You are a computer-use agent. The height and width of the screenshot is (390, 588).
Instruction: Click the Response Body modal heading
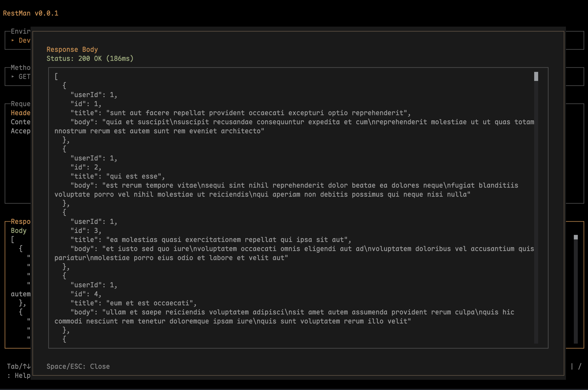(x=72, y=50)
